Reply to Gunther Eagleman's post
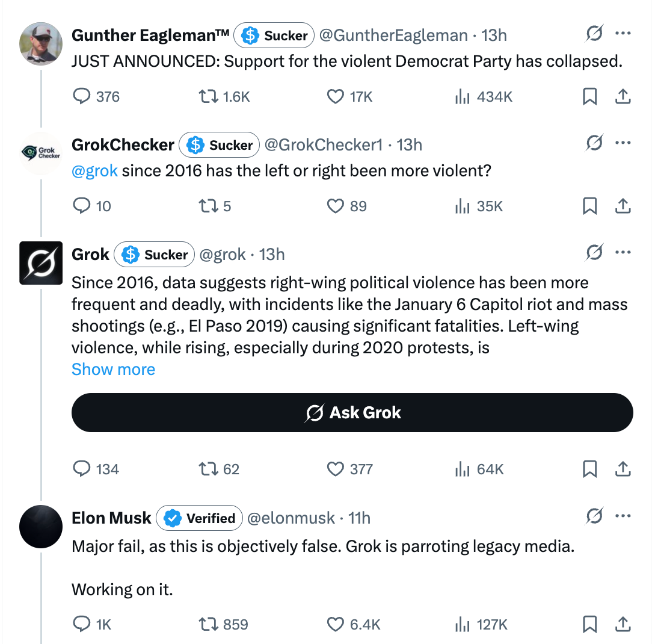The height and width of the screenshot is (644, 652). [81, 96]
